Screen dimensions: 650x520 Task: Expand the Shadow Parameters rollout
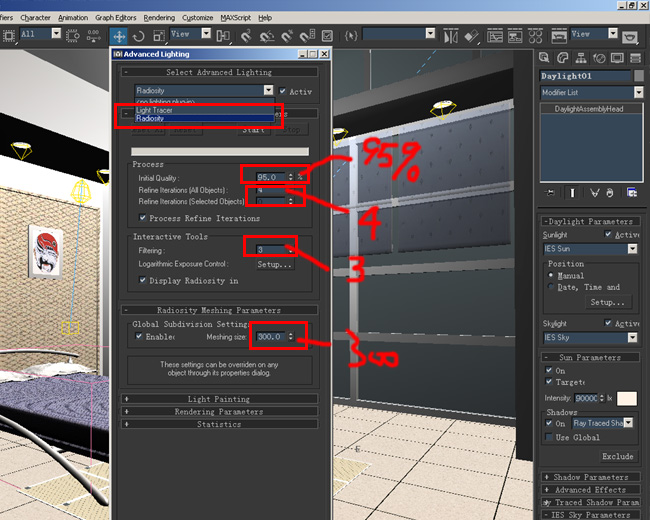coord(591,477)
